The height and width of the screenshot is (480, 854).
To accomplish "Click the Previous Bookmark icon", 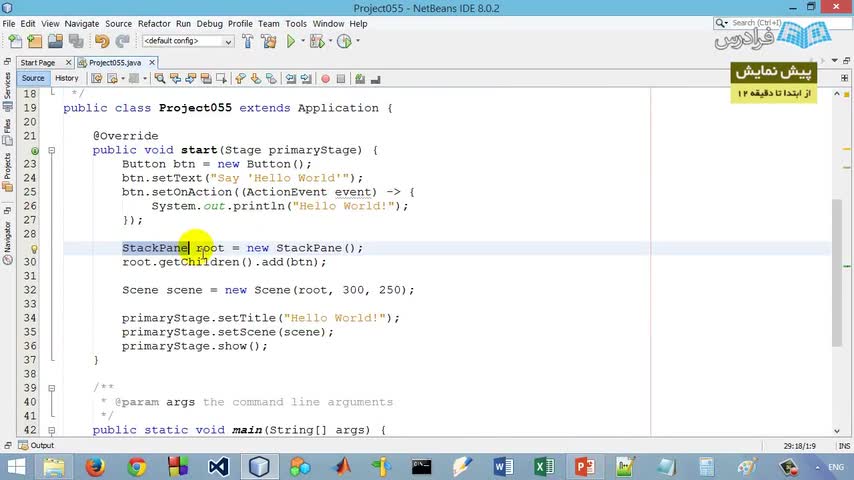I will 240,79.
